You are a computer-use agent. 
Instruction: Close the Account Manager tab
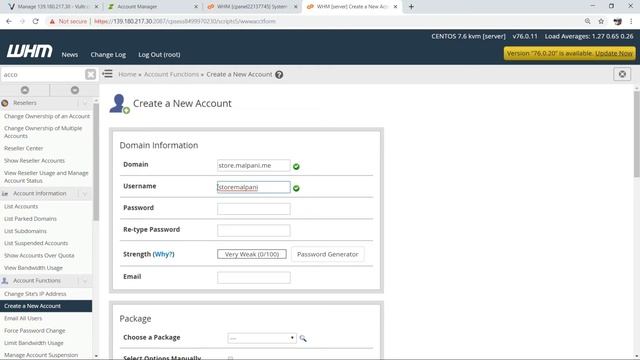pyautogui.click(x=196, y=7)
